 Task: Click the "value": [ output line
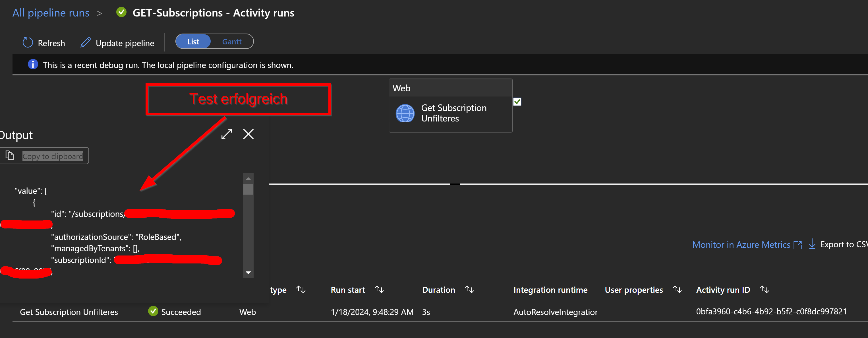click(31, 191)
